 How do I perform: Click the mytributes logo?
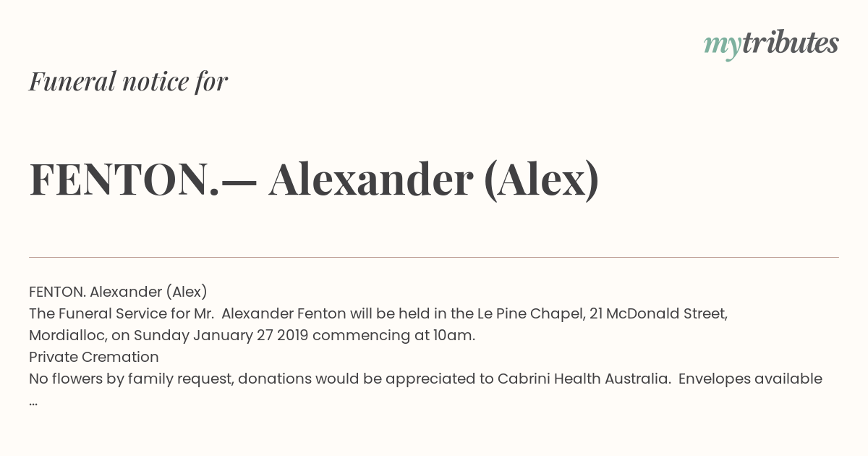tap(771, 45)
